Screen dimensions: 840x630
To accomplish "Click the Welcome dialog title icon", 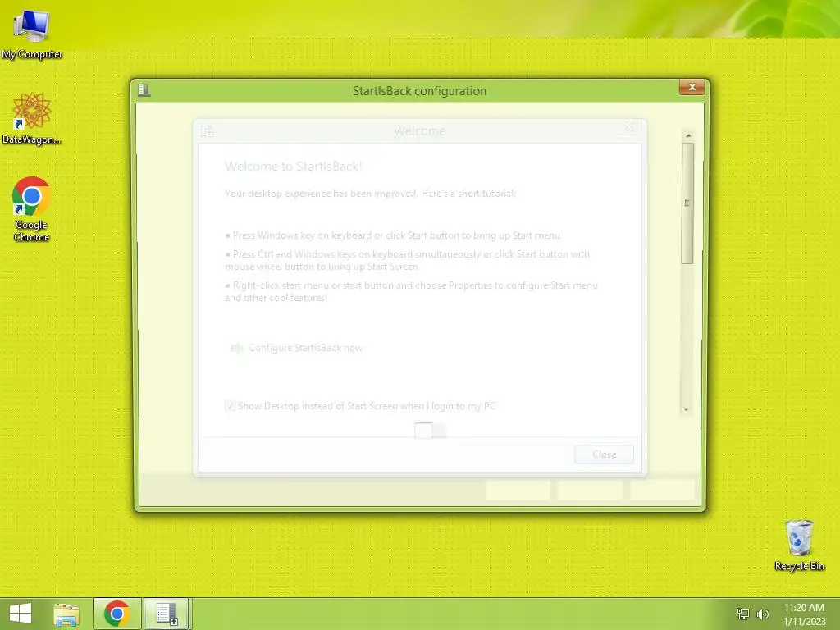I will (208, 131).
